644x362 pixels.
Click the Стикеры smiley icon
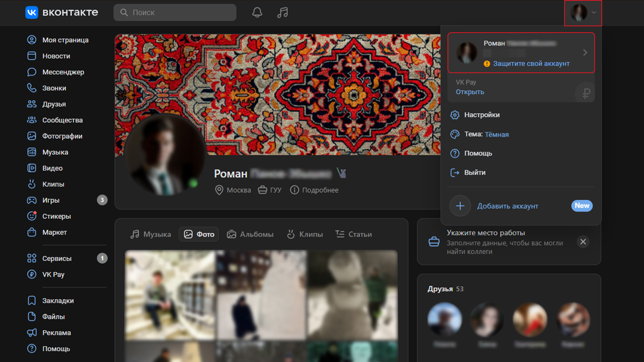coord(32,216)
